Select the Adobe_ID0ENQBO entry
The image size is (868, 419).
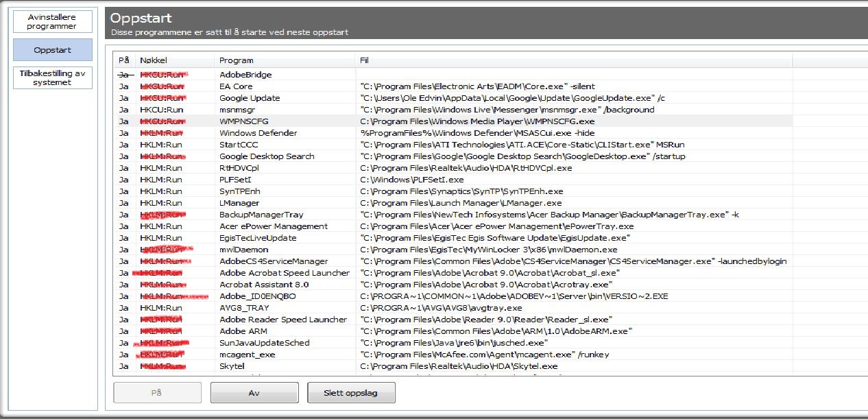(258, 296)
